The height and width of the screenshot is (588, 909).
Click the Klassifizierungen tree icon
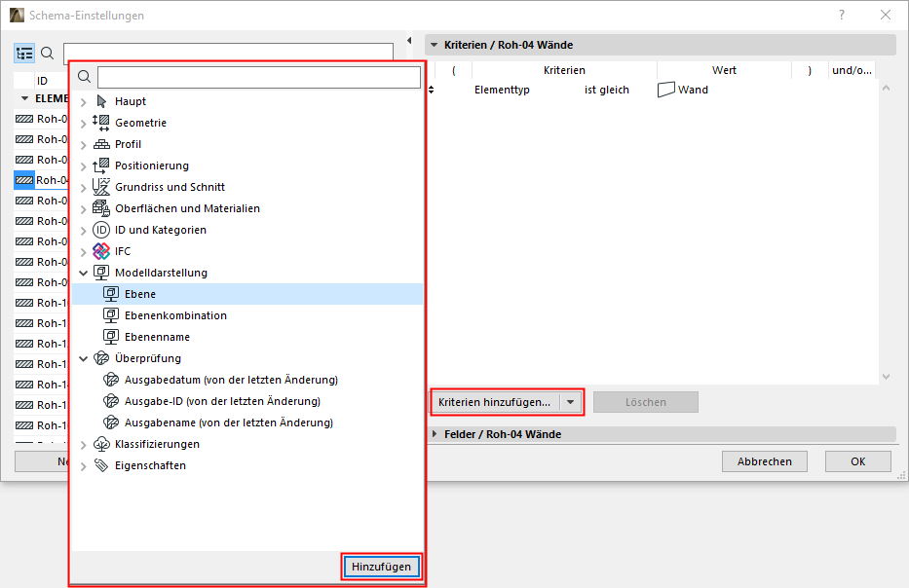coord(101,444)
